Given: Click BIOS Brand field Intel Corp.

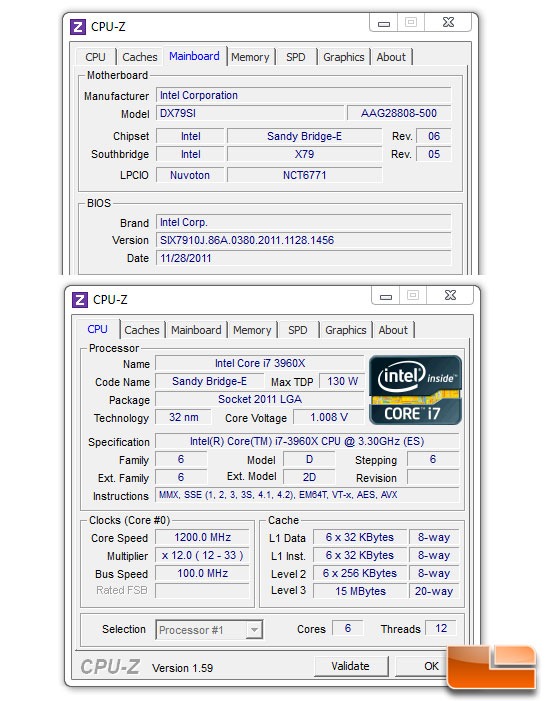Looking at the screenshot, I should [304, 222].
